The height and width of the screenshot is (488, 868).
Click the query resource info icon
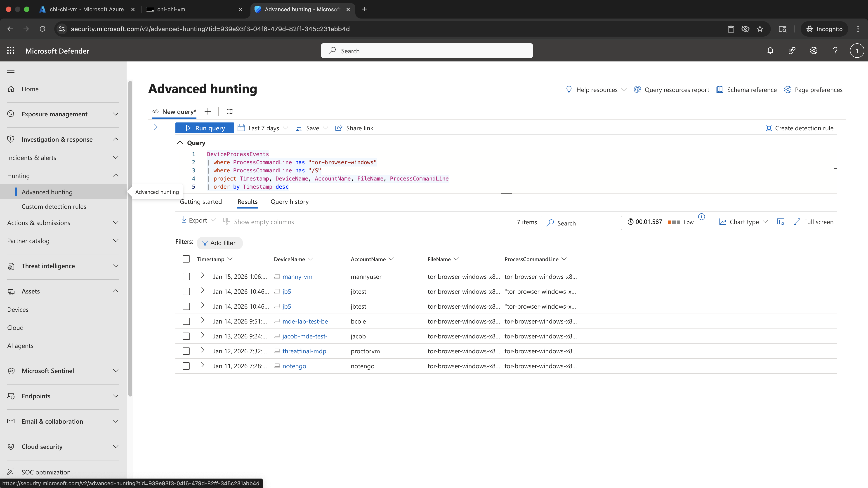point(701,217)
